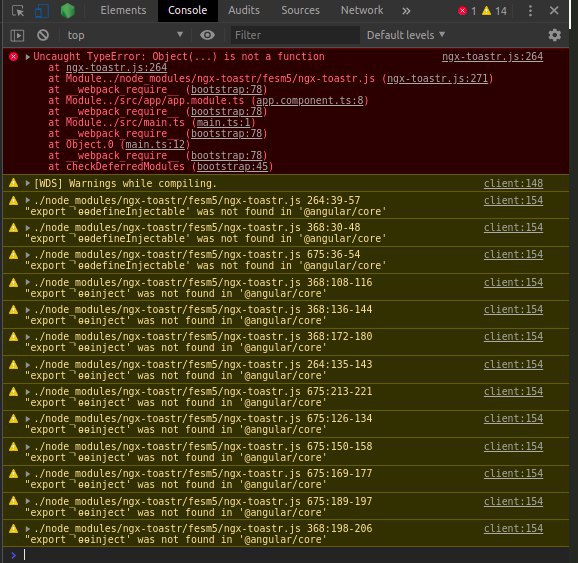Open the Default levels dropdown
The height and width of the screenshot is (563, 578).
coord(406,35)
